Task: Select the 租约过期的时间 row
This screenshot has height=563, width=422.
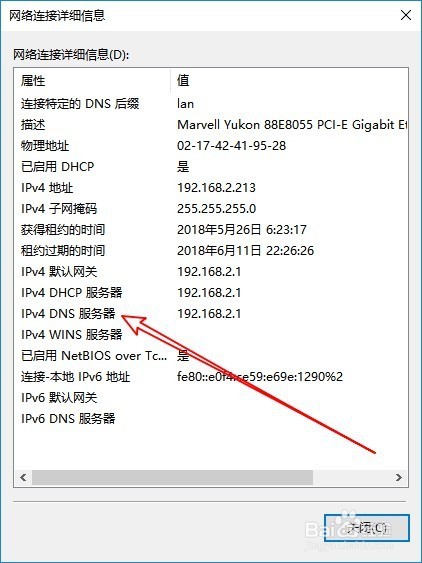Action: (211, 251)
